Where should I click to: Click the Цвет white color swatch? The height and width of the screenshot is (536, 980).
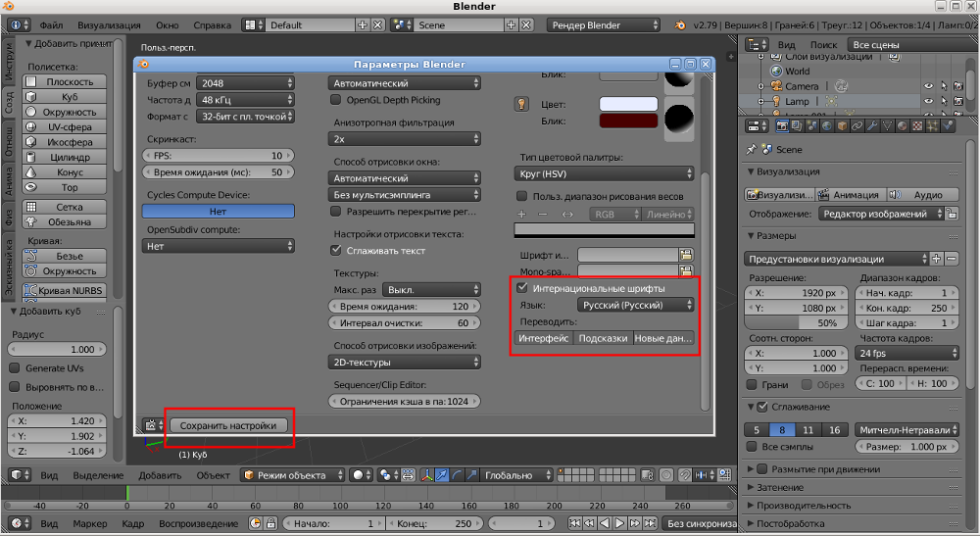coord(629,104)
